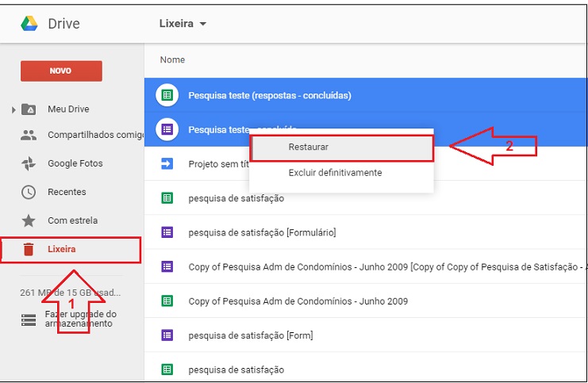Sort by the Nome column header
The image size is (588, 383).
click(x=172, y=59)
